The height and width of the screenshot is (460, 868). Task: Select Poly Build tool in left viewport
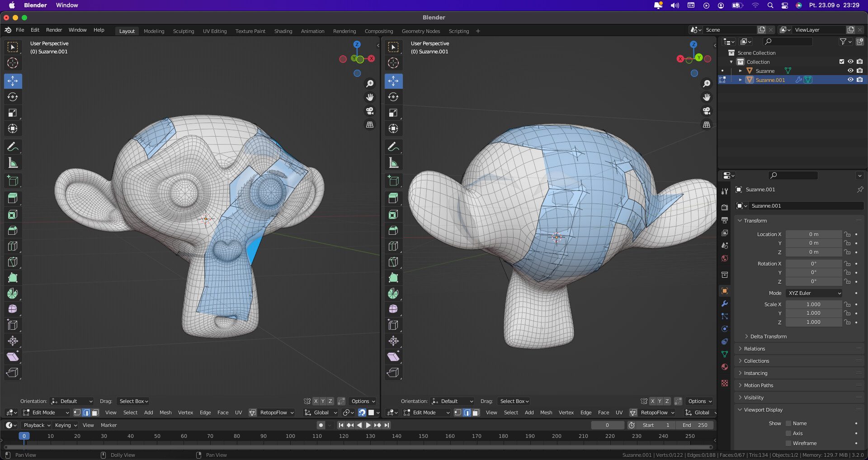(13, 278)
